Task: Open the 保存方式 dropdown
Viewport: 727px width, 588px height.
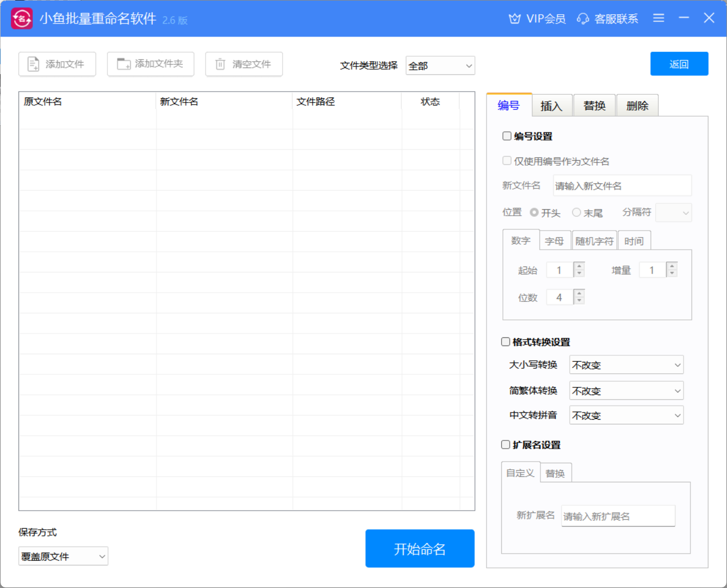Action: [63, 556]
